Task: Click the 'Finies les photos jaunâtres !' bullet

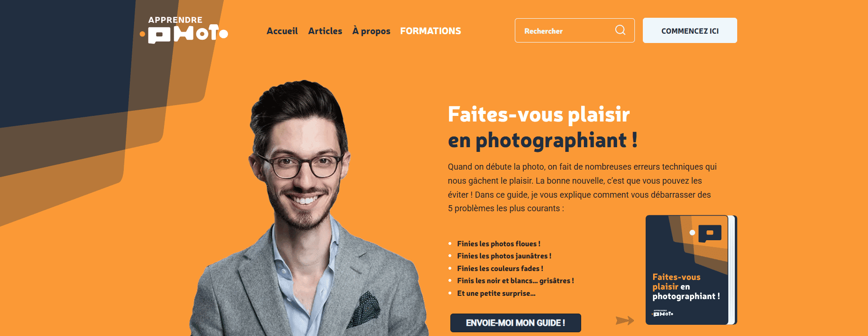Action: click(x=504, y=256)
